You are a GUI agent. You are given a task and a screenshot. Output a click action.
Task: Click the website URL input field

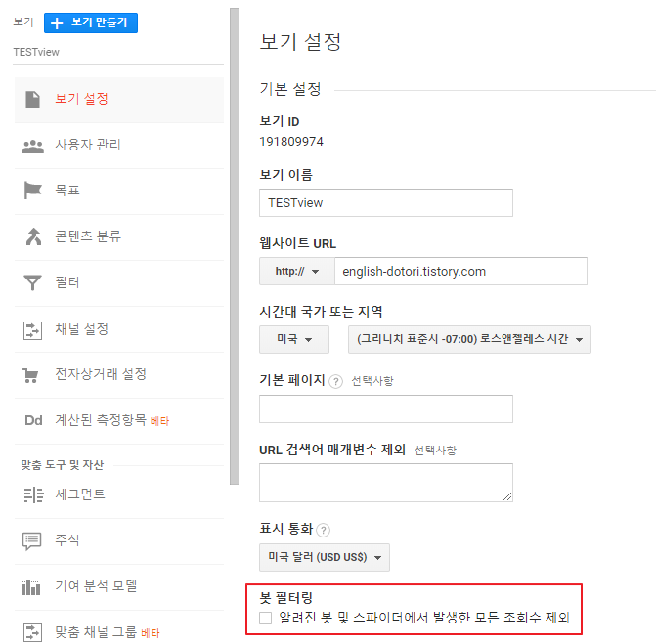(460, 271)
